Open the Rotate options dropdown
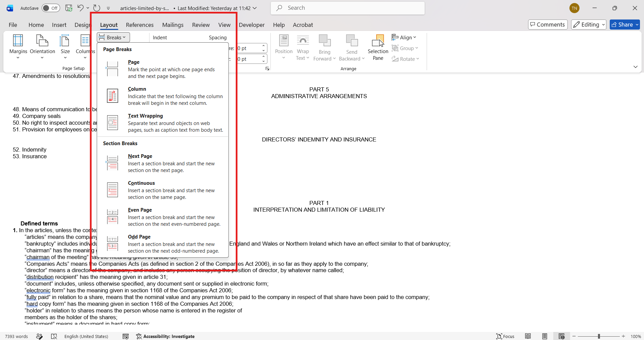Screen dimensions: 644x340 pyautogui.click(x=405, y=59)
